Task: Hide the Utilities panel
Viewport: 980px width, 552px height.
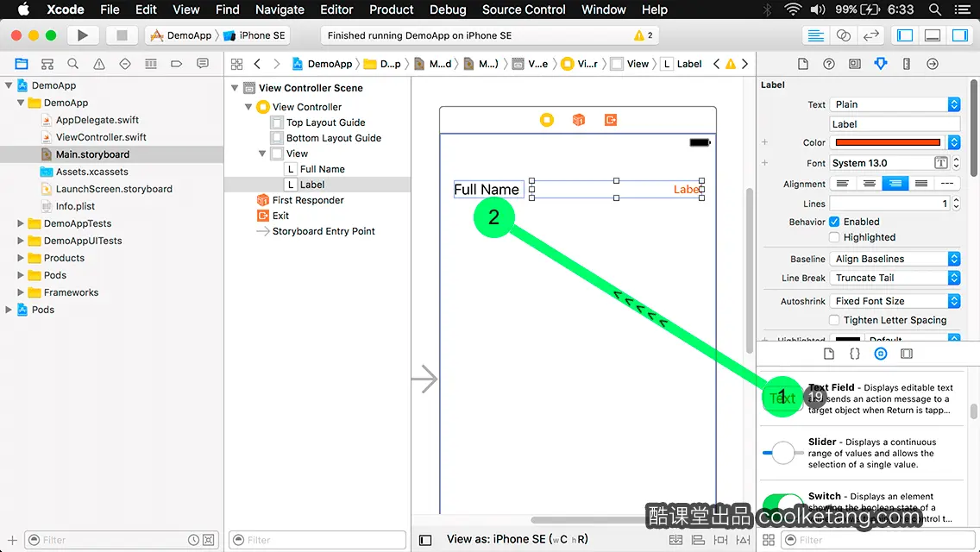Action: (960, 35)
